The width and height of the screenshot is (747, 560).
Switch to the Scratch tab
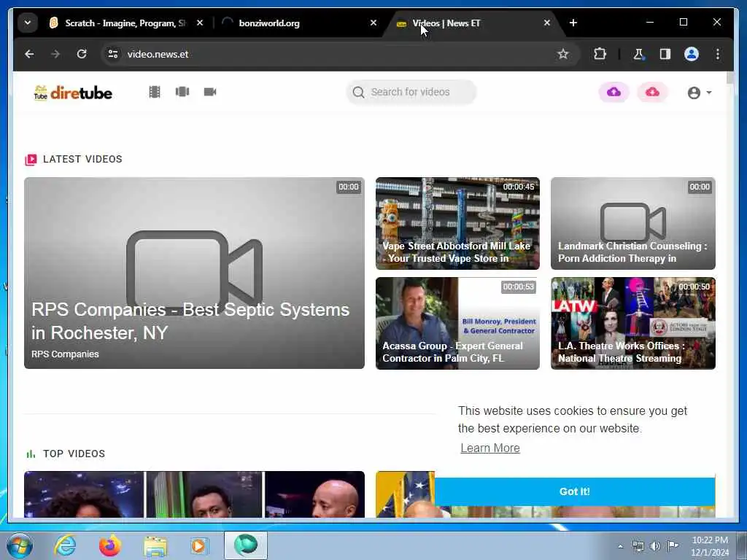[x=117, y=23]
